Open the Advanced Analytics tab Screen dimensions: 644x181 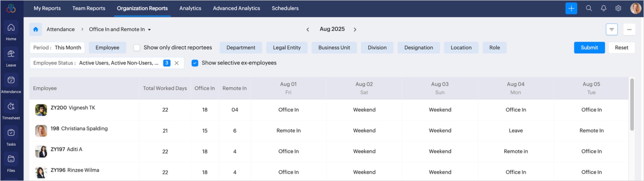236,8
